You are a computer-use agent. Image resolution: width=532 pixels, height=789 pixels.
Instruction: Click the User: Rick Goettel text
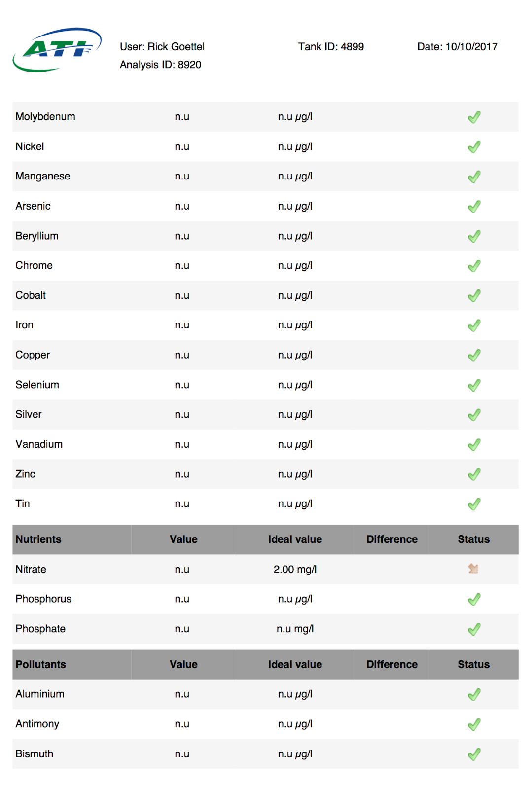[162, 47]
